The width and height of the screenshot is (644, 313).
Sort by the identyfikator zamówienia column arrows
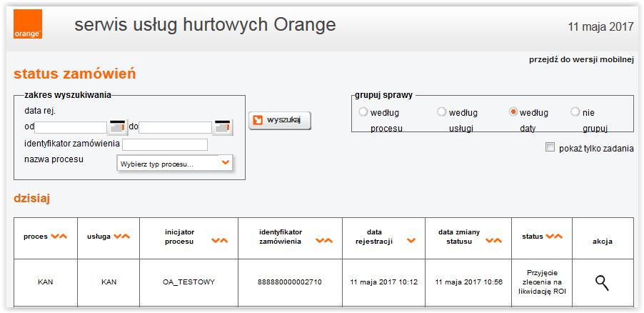point(324,241)
